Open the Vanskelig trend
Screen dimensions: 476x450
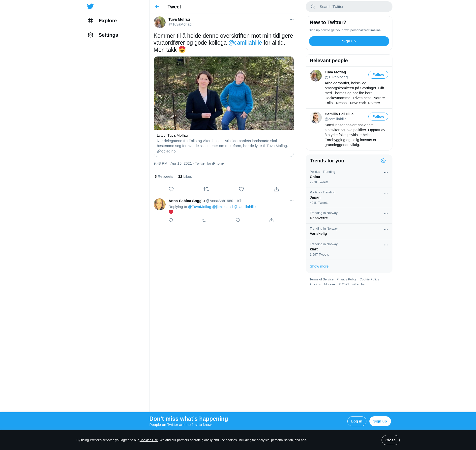pyautogui.click(x=349, y=231)
